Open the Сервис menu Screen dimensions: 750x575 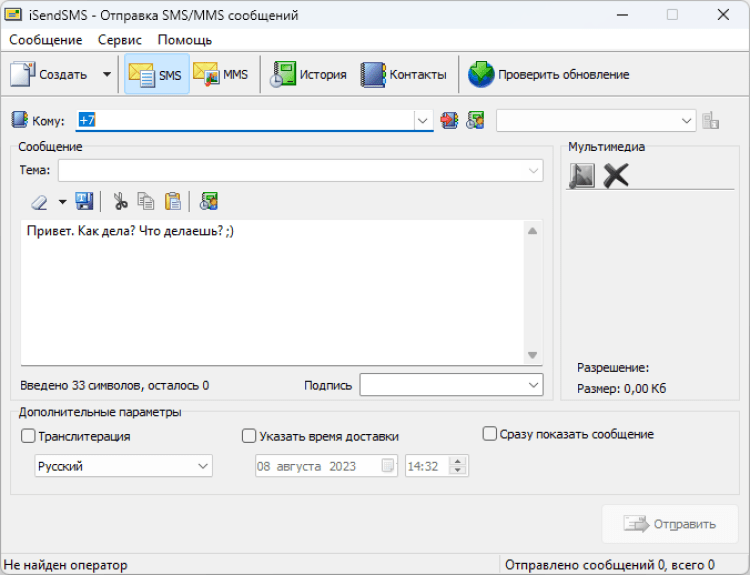click(x=120, y=40)
